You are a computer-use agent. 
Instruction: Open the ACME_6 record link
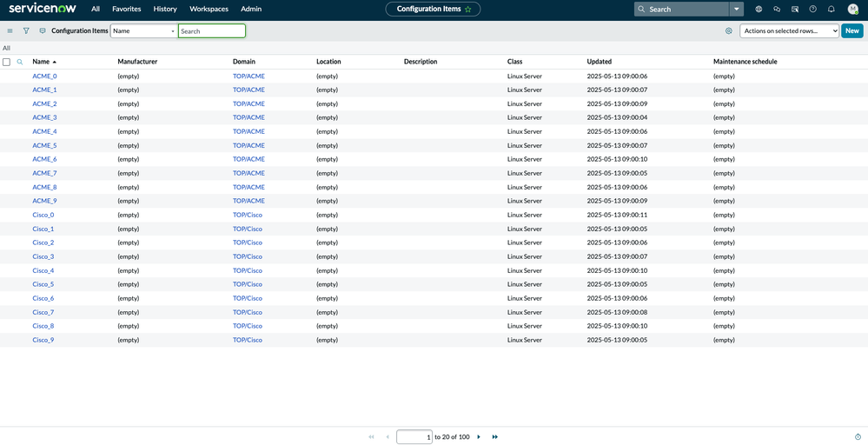tap(45, 159)
